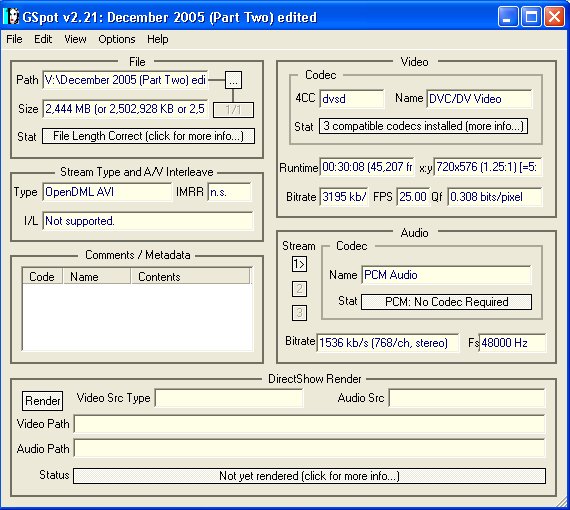Click the Audio Src field
Screen dimensions: 570x510
[x=467, y=398]
